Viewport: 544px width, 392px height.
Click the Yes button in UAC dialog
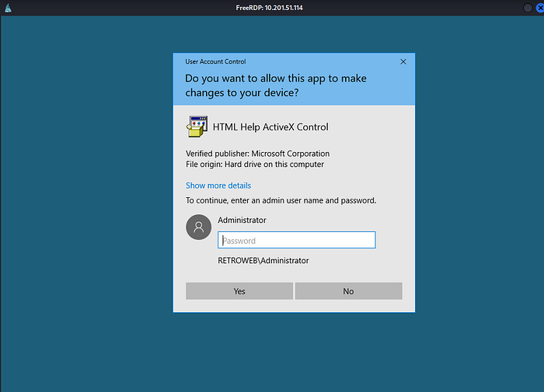click(x=239, y=291)
